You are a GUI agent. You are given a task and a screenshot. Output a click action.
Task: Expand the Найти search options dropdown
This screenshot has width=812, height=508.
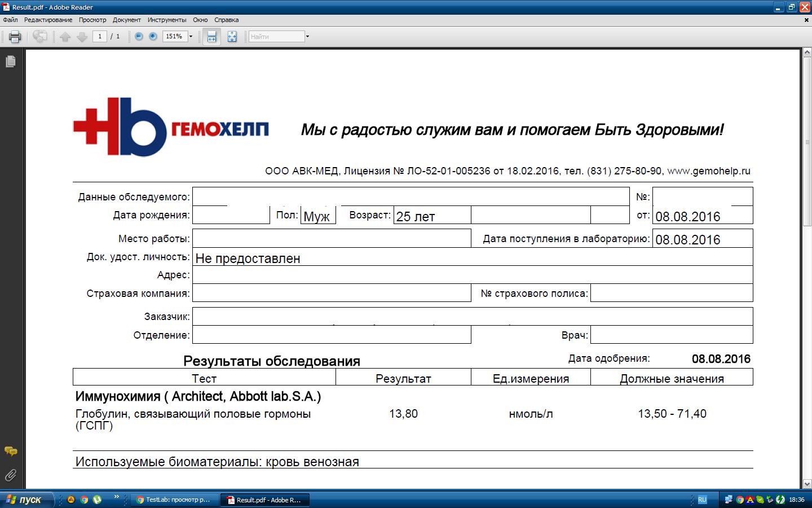click(x=307, y=37)
